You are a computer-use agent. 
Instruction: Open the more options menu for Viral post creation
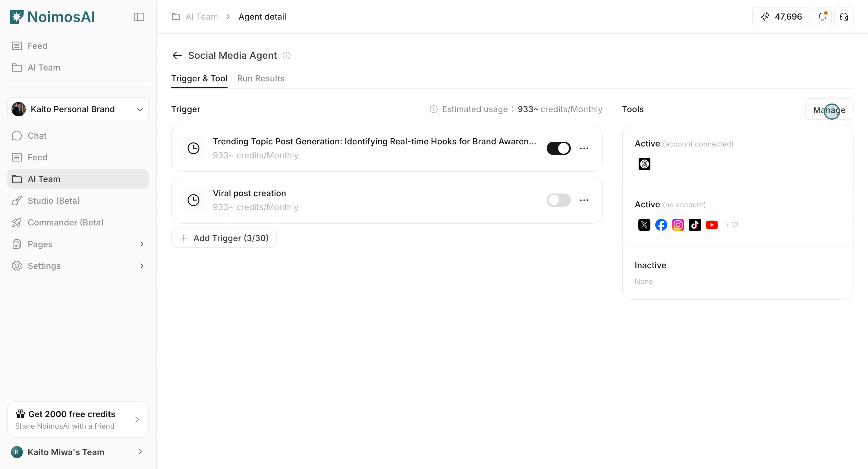pyautogui.click(x=584, y=200)
